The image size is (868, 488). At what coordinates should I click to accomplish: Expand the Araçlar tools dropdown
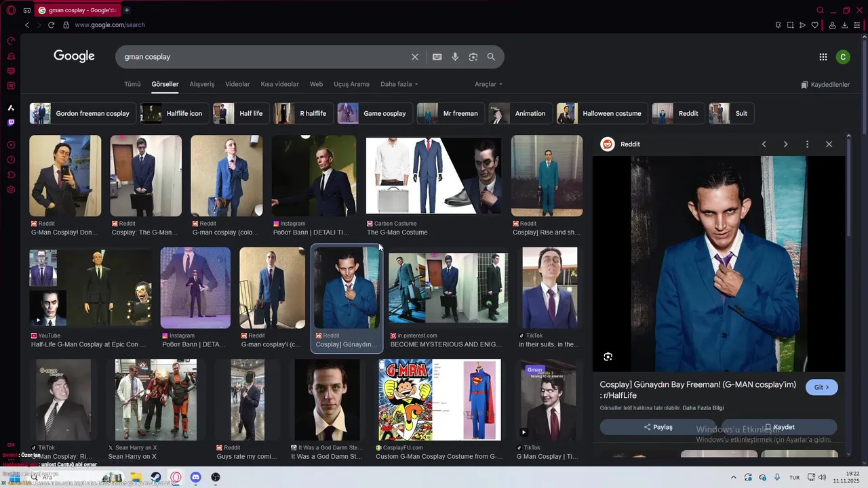(x=488, y=84)
